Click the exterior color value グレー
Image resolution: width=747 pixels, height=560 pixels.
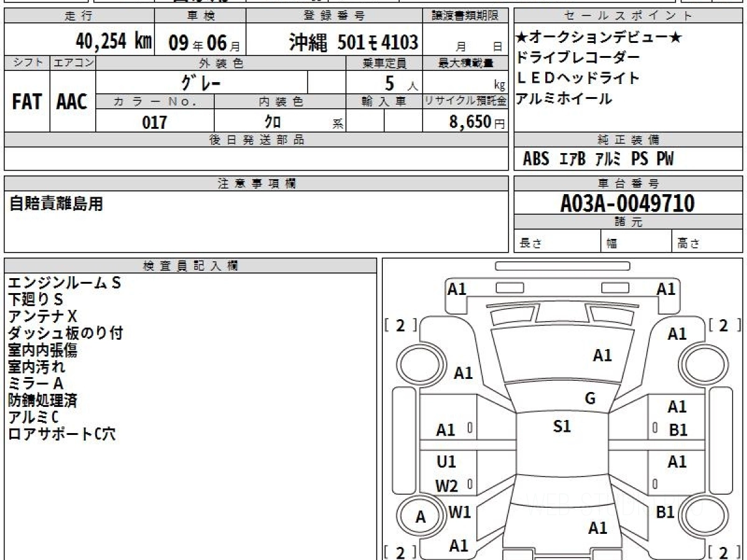click(201, 82)
